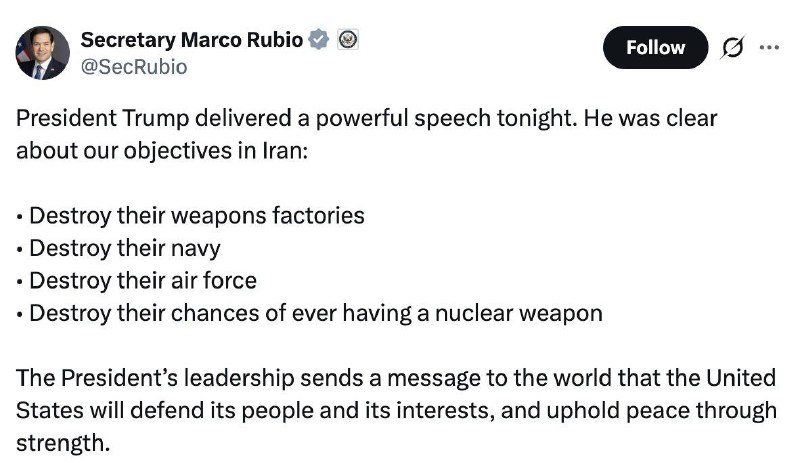The width and height of the screenshot is (800, 463).
Task: Click the blue verified checkmark badge
Action: (x=319, y=40)
